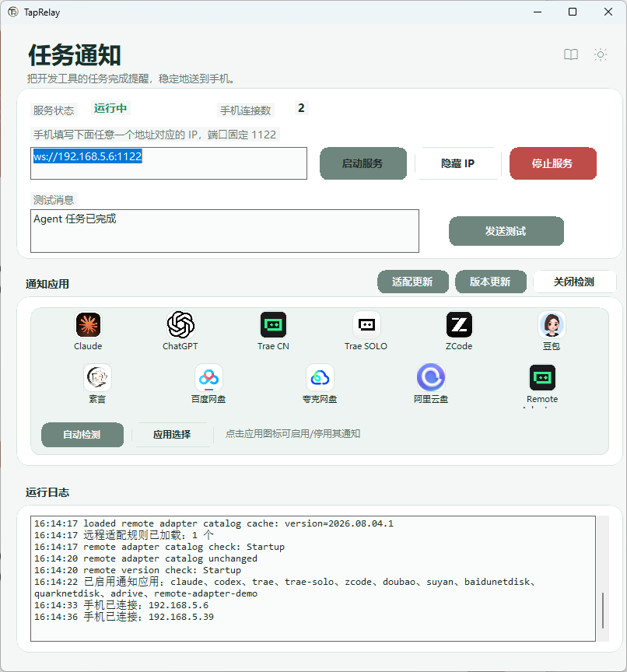Click the 夸克网盘 cloud icon
The height and width of the screenshot is (672, 627).
click(320, 377)
